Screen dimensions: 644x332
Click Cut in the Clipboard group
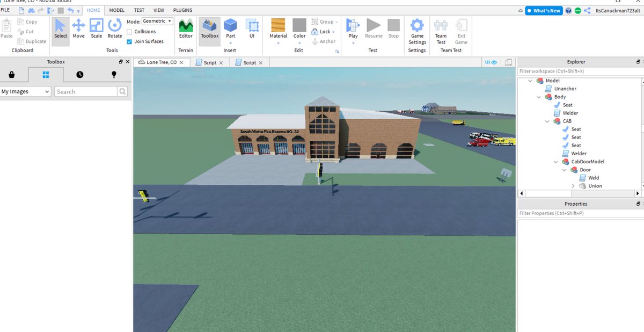click(26, 32)
